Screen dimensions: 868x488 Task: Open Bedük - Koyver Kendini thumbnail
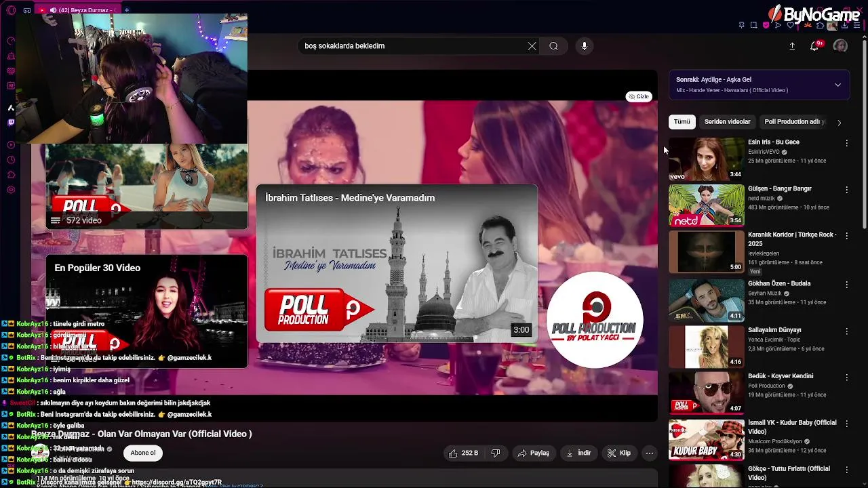(706, 392)
